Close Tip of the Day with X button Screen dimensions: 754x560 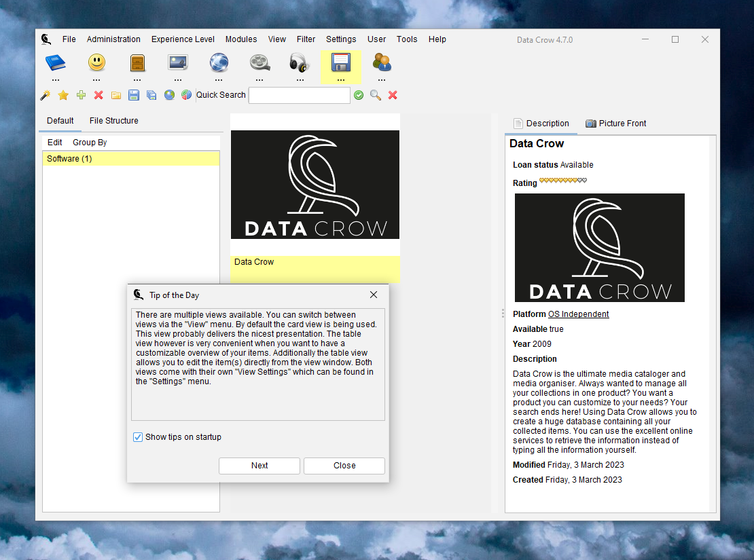374,295
